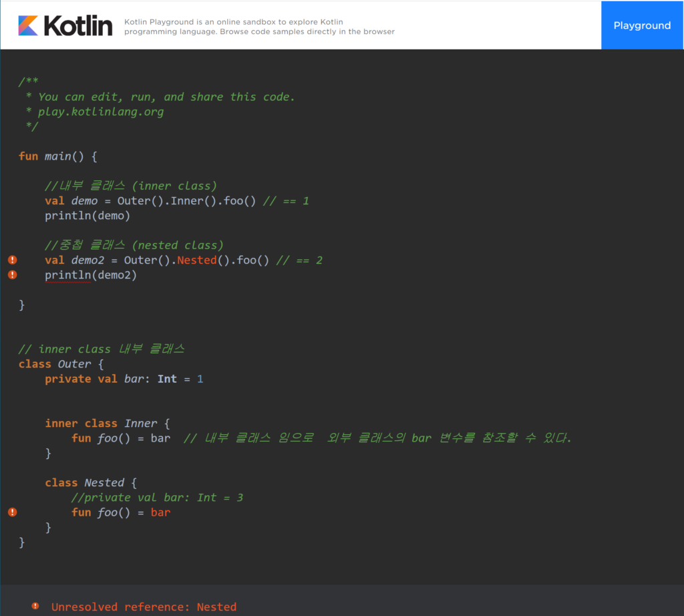Click the commented private val bar line

pyautogui.click(x=157, y=497)
